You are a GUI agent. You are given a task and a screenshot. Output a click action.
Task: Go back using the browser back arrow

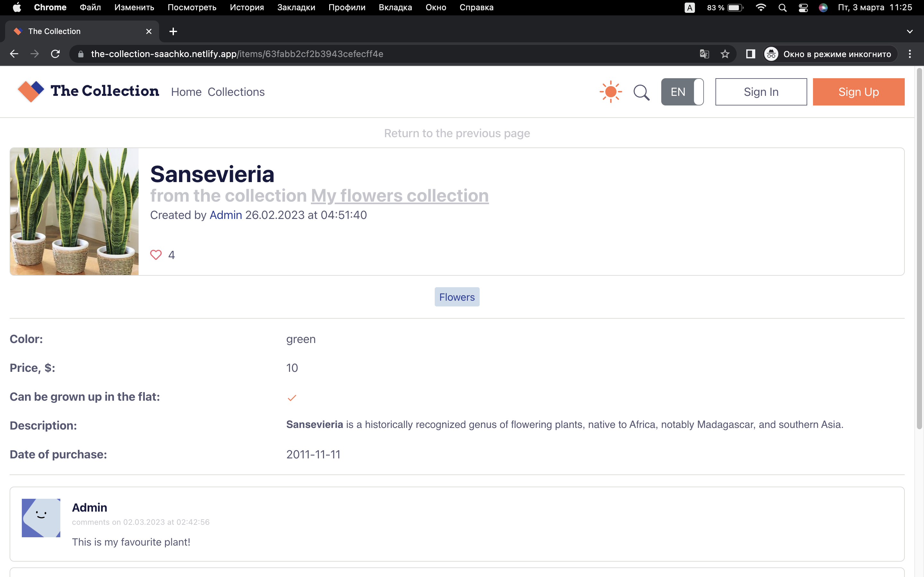14,54
